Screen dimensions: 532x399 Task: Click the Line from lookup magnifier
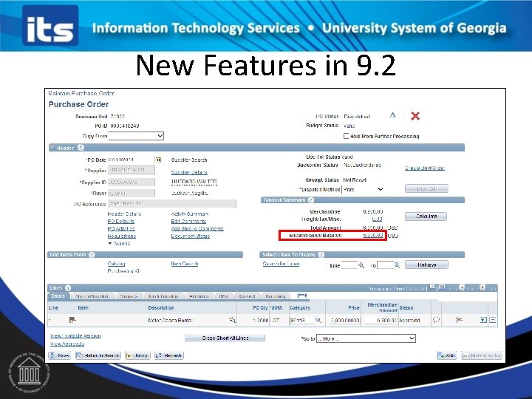[361, 265]
